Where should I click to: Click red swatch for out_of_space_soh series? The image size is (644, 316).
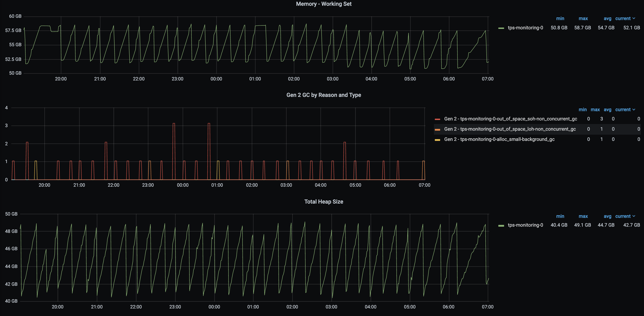(437, 119)
